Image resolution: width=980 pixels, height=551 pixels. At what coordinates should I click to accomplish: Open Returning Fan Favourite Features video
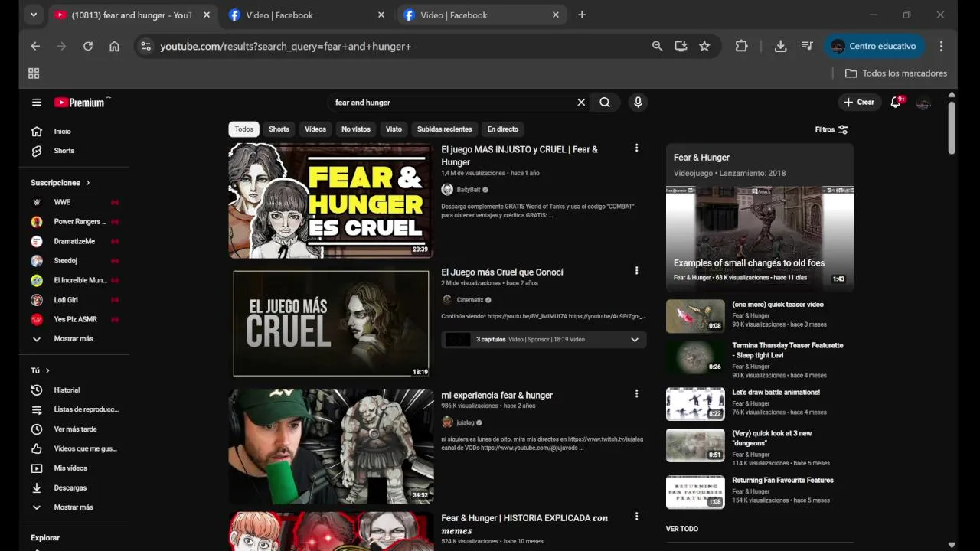[695, 492]
